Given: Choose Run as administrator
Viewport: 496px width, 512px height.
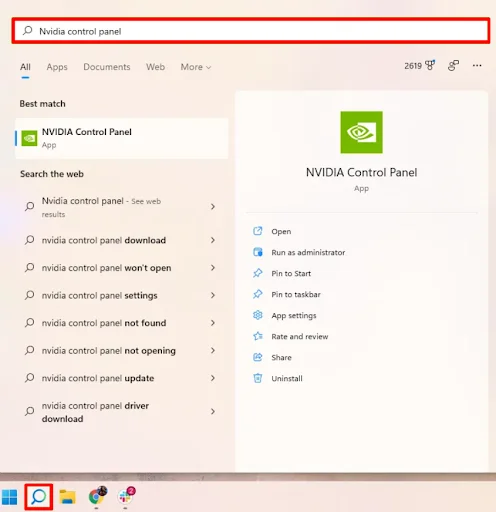Looking at the screenshot, I should (x=308, y=252).
